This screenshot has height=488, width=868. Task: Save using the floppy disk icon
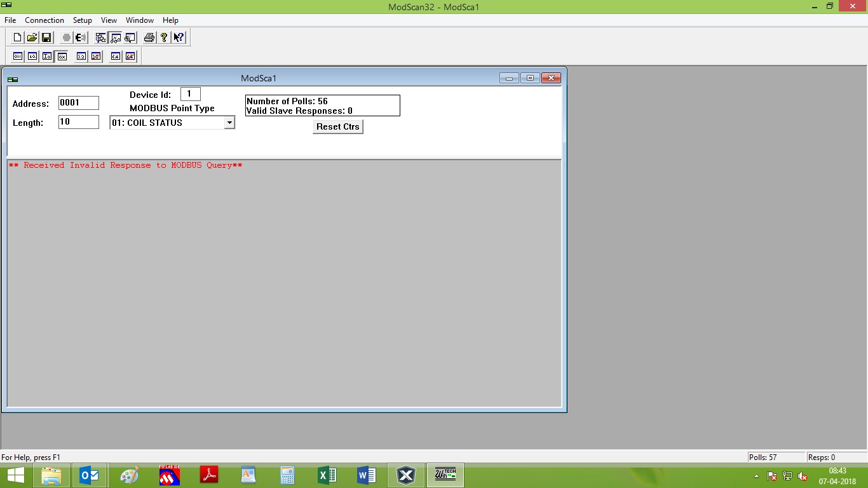coord(46,37)
